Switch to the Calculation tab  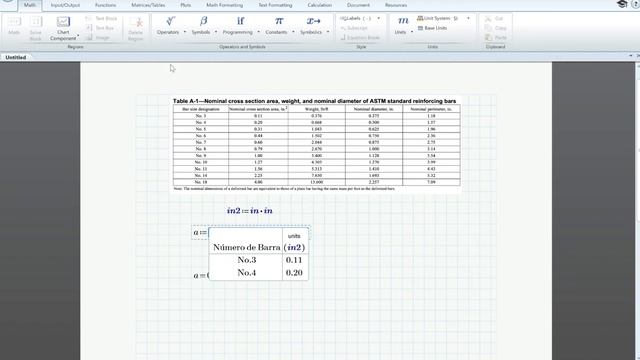pyautogui.click(x=320, y=5)
